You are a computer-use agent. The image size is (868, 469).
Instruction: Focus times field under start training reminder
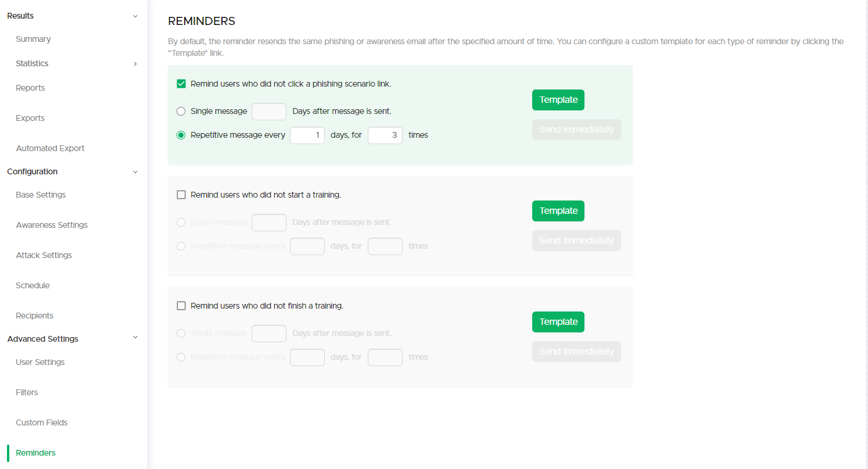coord(385,246)
